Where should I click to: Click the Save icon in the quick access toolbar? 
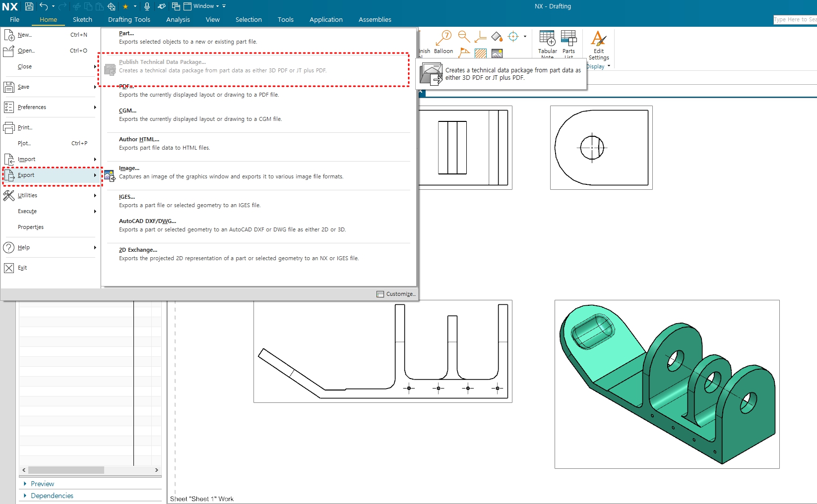[x=29, y=6]
